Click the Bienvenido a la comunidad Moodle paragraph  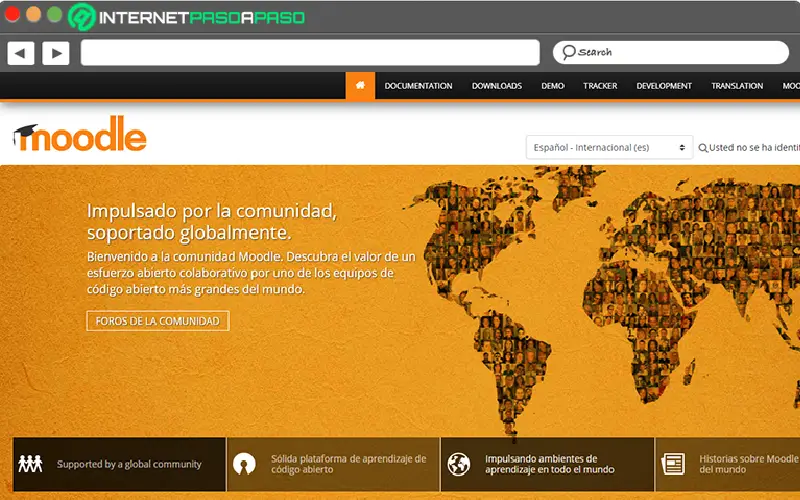point(251,272)
